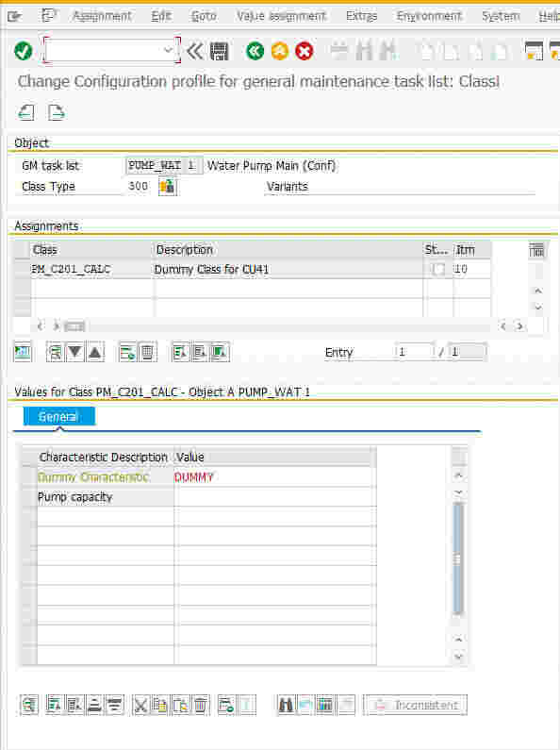Open the Value assignment menu
The height and width of the screenshot is (750, 560).
[x=282, y=16]
